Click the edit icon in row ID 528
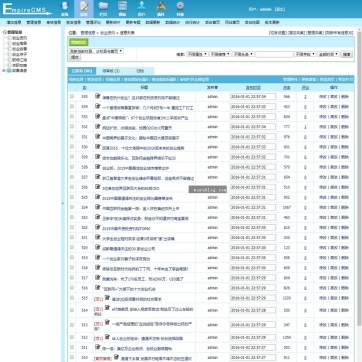Screen dimensions: 362x362 click(x=98, y=166)
